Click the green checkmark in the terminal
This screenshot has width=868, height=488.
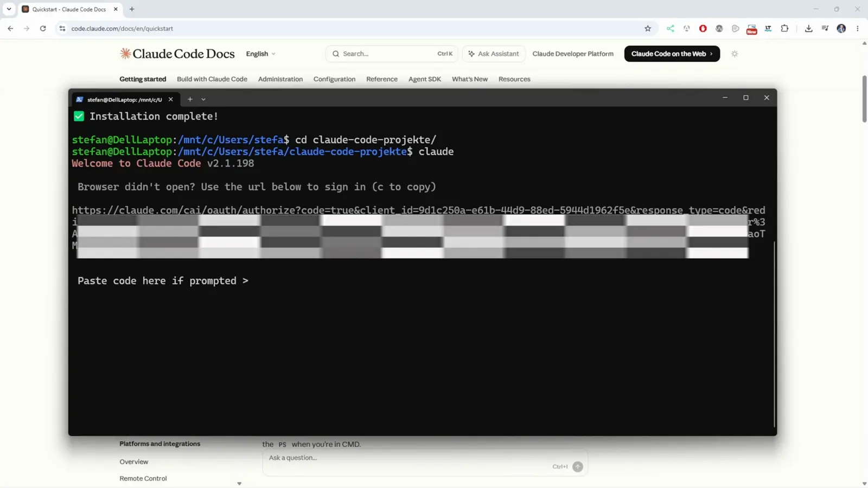click(79, 116)
